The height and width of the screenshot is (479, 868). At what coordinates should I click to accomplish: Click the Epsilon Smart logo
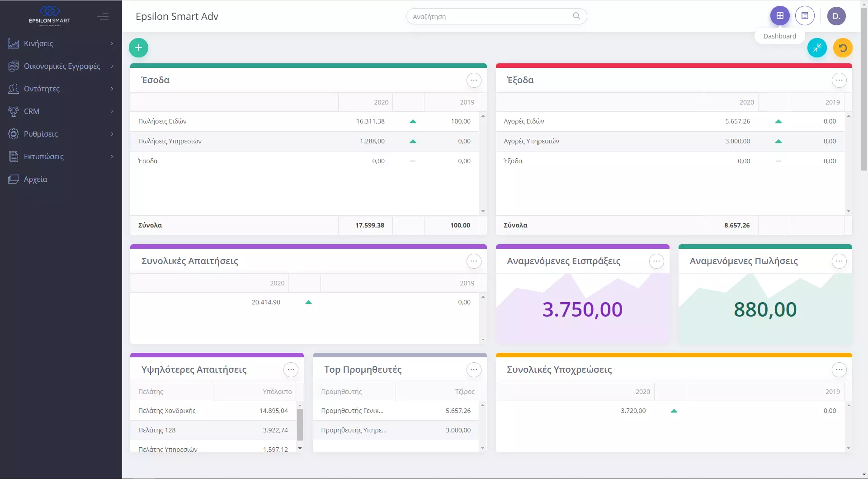coord(50,16)
